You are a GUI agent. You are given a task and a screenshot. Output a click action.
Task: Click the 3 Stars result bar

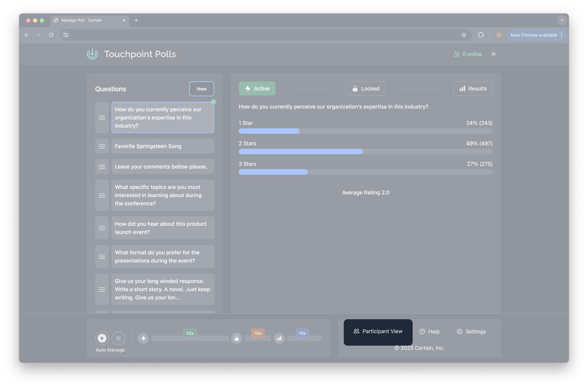(x=366, y=172)
